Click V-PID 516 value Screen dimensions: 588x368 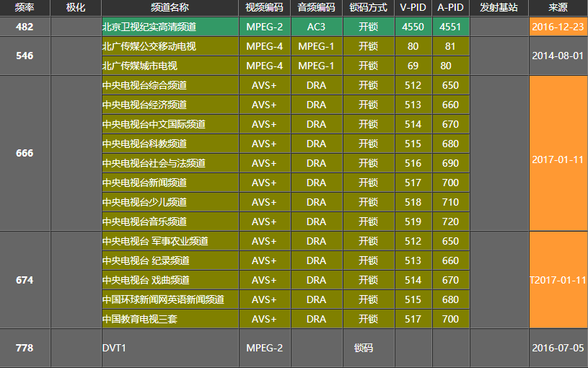pos(413,163)
